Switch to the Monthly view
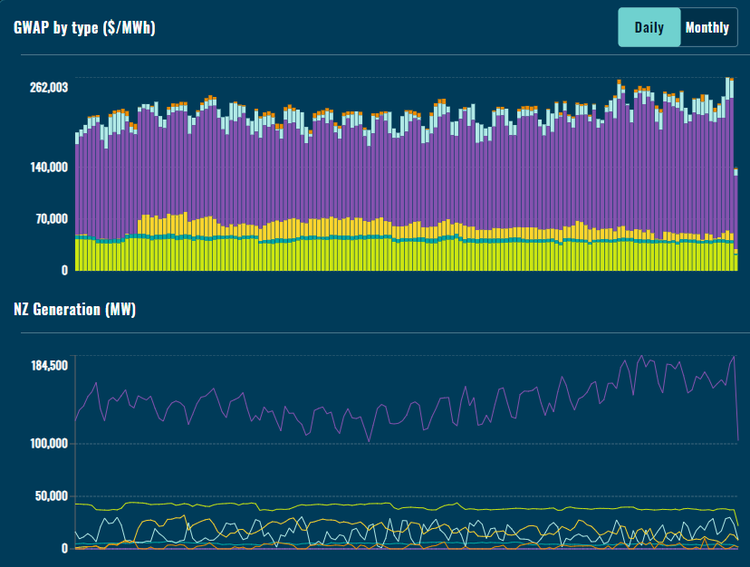The image size is (750, 567). click(707, 27)
